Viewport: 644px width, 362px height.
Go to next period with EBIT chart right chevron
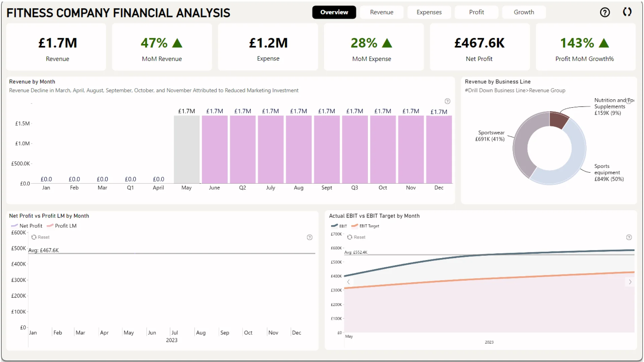(630, 282)
